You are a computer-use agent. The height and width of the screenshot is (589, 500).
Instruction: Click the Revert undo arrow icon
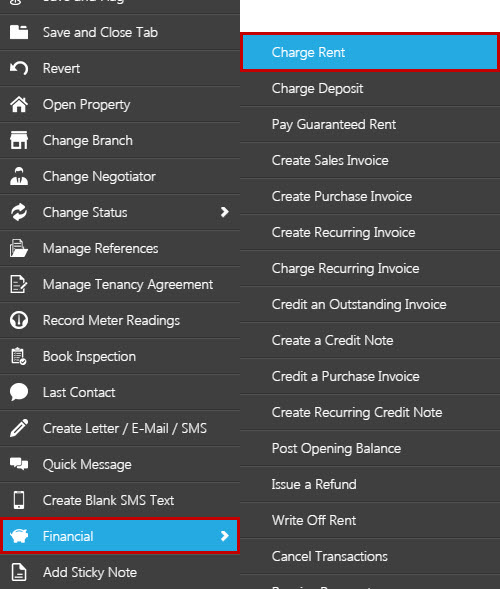click(x=19, y=68)
